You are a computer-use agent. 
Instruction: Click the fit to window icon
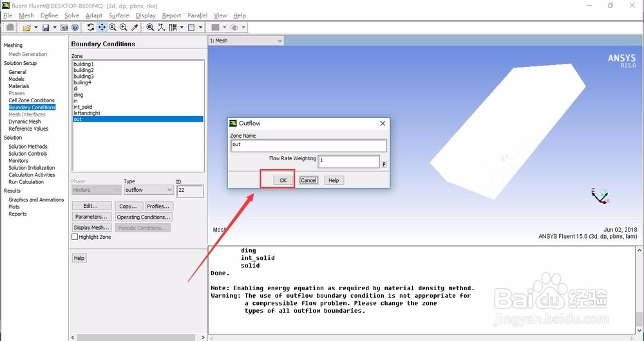pyautogui.click(x=150, y=28)
